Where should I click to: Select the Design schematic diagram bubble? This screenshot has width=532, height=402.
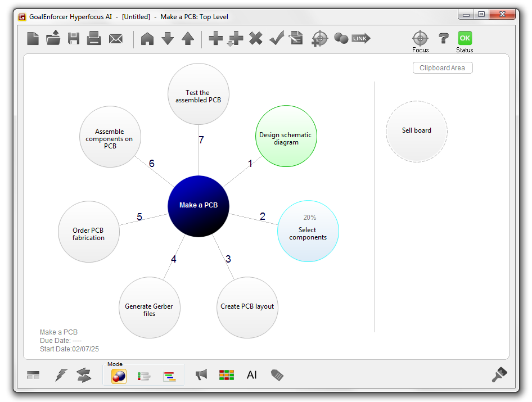point(286,137)
